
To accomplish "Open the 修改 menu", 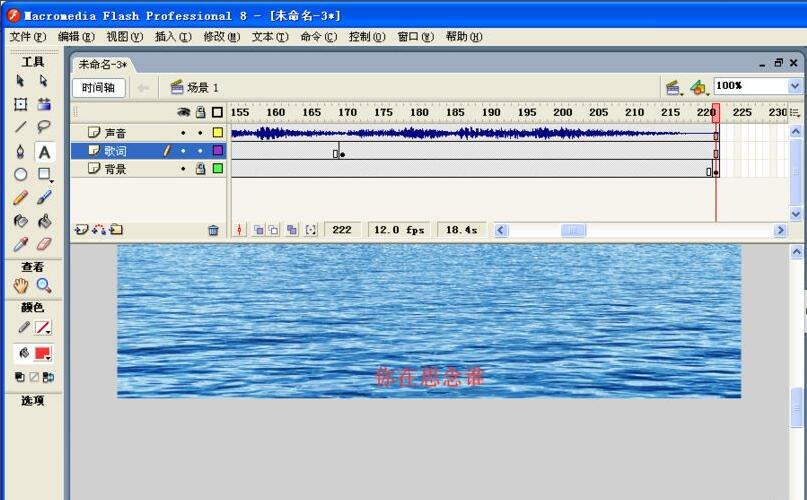I will pos(221,37).
